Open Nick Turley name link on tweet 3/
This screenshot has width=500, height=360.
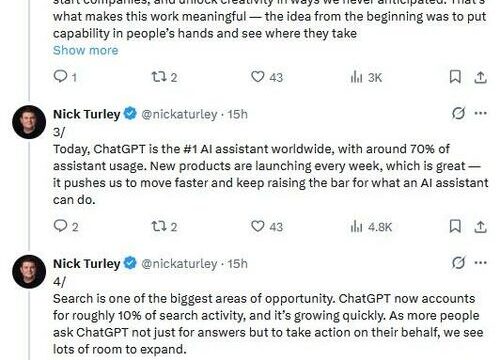click(87, 114)
